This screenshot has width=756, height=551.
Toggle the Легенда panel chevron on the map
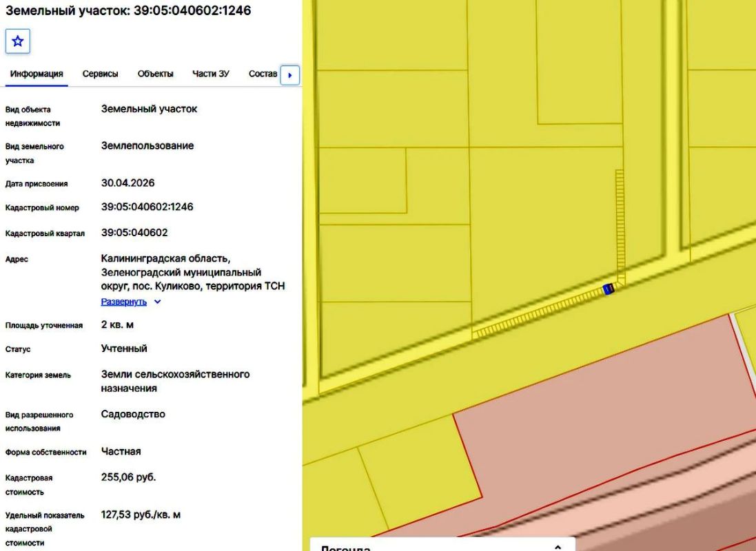tap(558, 548)
